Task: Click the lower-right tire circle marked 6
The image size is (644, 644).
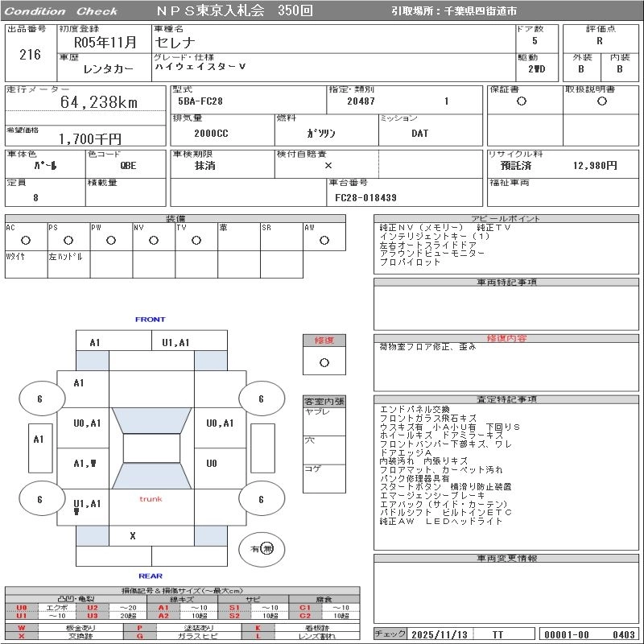Action: [261, 499]
